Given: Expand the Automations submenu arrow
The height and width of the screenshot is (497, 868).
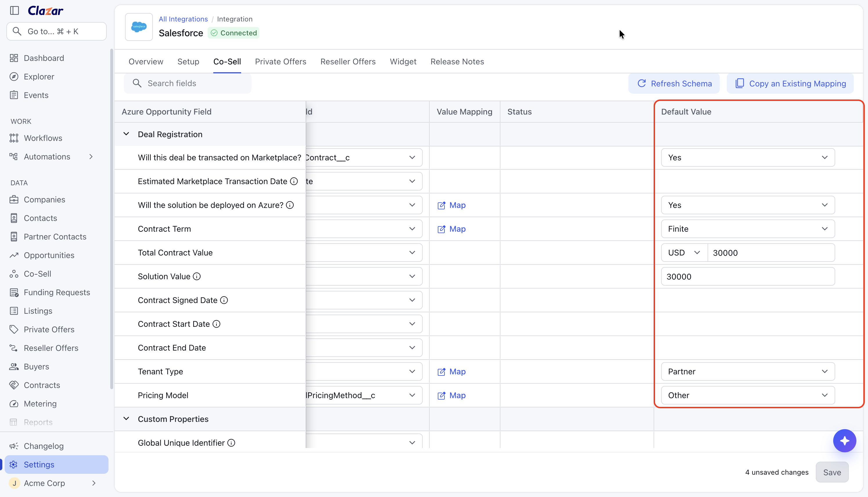Looking at the screenshot, I should [91, 157].
